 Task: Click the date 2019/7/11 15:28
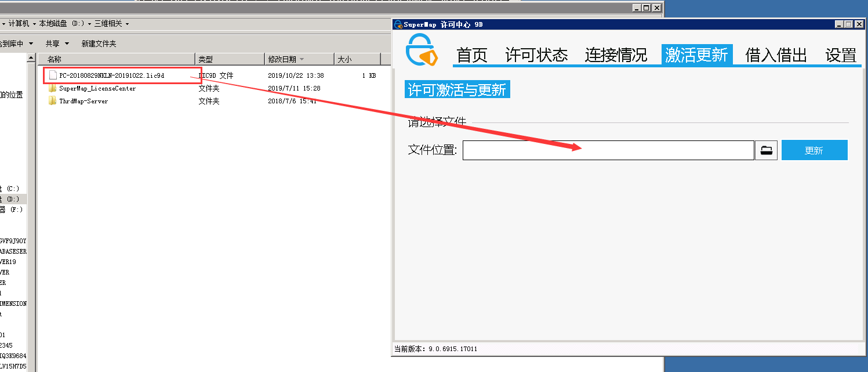click(294, 88)
